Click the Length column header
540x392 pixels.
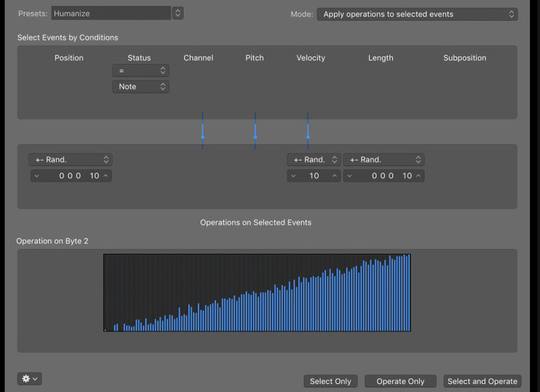coord(381,58)
